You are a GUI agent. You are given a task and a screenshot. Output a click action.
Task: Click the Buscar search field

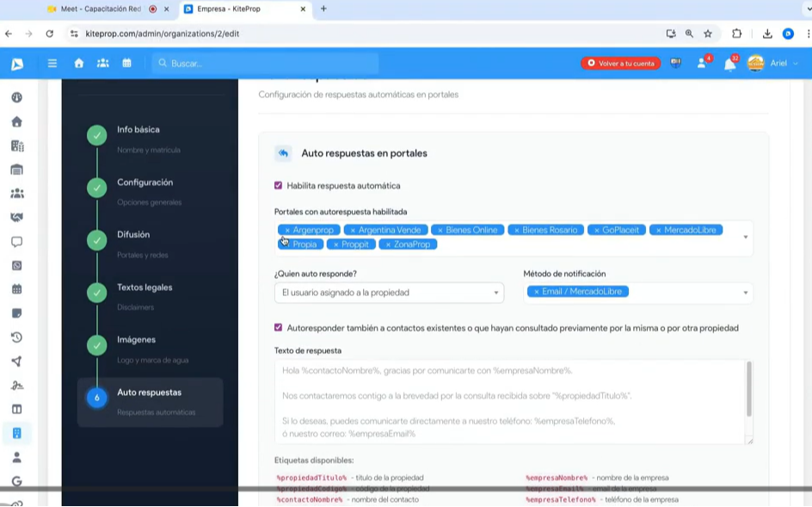(265, 63)
